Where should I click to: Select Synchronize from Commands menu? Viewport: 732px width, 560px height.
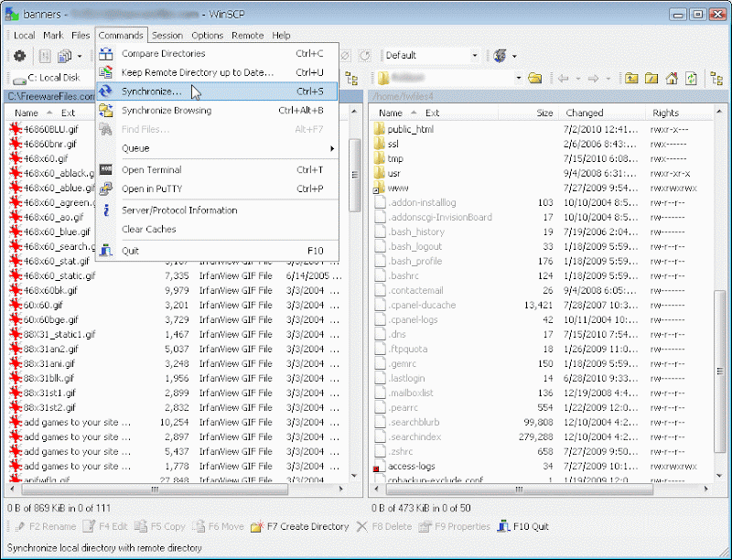[217, 92]
